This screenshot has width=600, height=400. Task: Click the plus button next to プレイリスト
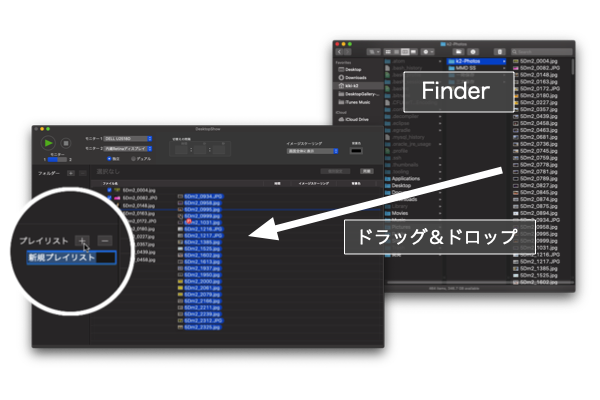click(x=82, y=240)
